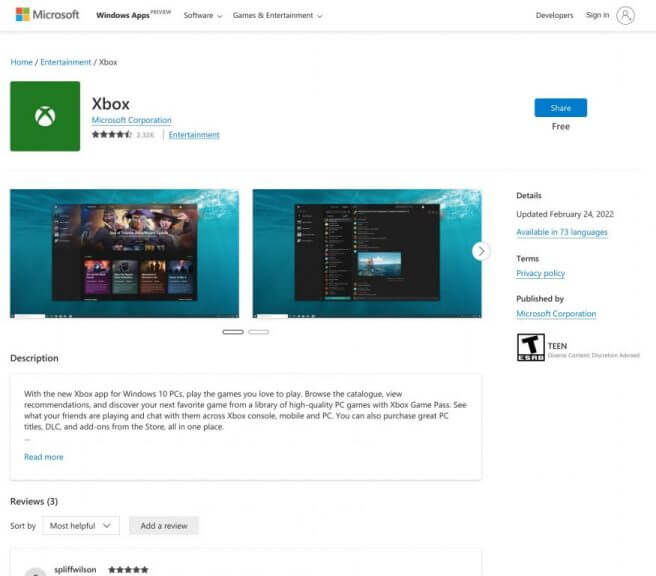This screenshot has width=656, height=576.
Task: Click Add a review button
Action: 164,525
